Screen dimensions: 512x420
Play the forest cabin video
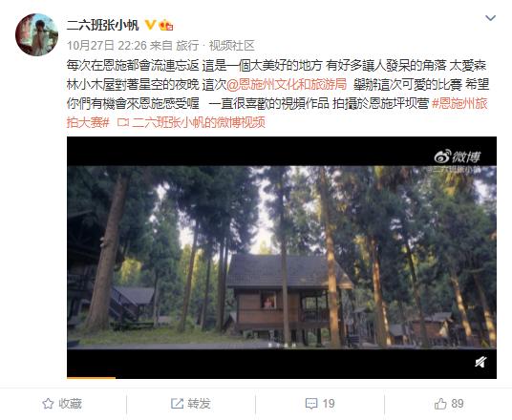282,257
